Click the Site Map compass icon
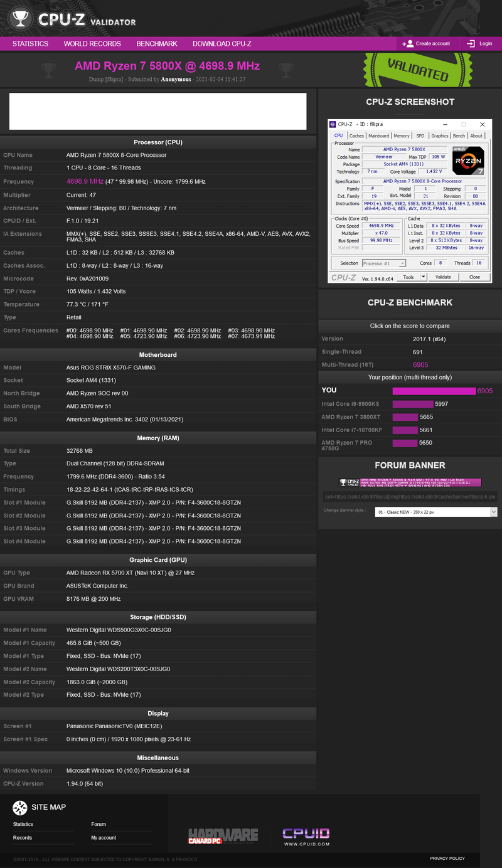502x868 pixels. (x=20, y=808)
